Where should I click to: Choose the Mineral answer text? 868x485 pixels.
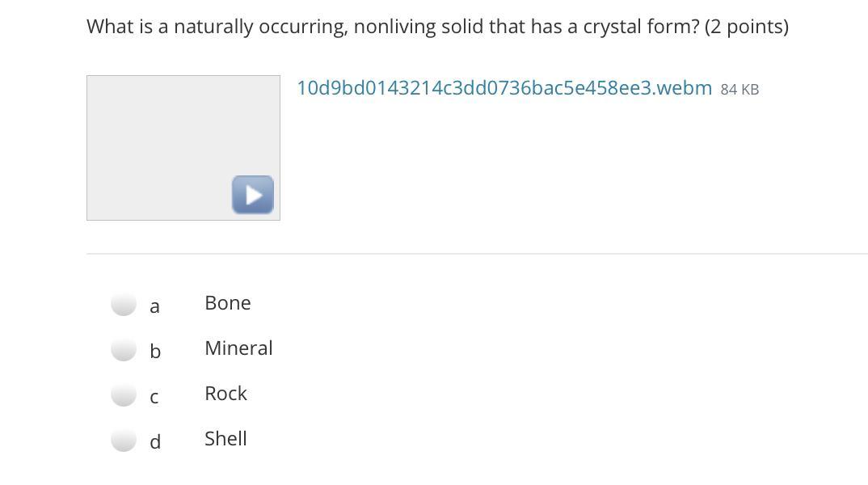click(238, 348)
